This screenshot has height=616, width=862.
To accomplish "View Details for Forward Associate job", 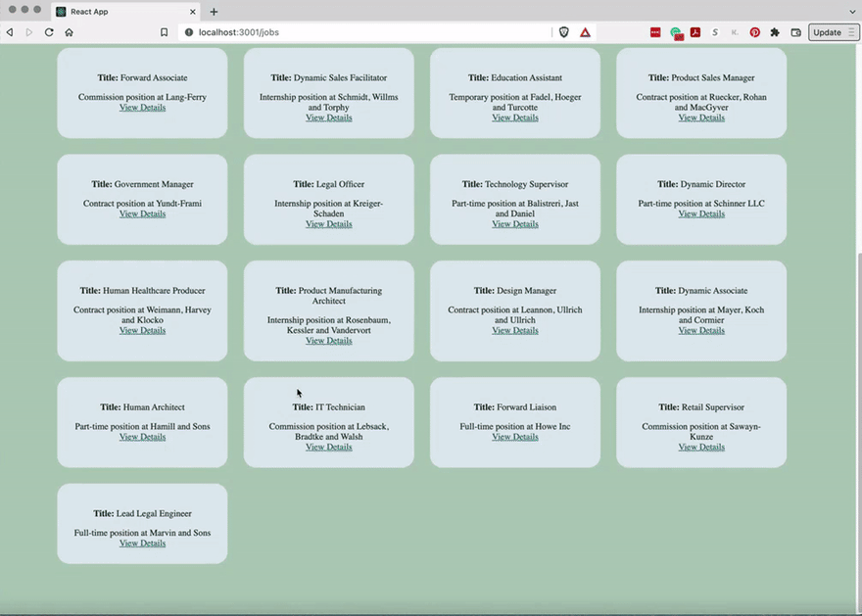I will tap(142, 107).
